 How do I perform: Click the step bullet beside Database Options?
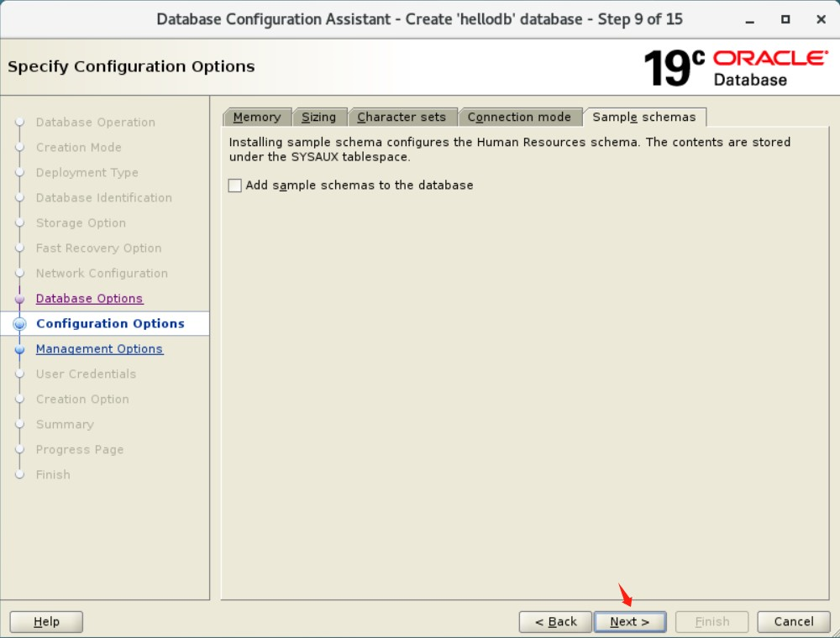point(20,299)
